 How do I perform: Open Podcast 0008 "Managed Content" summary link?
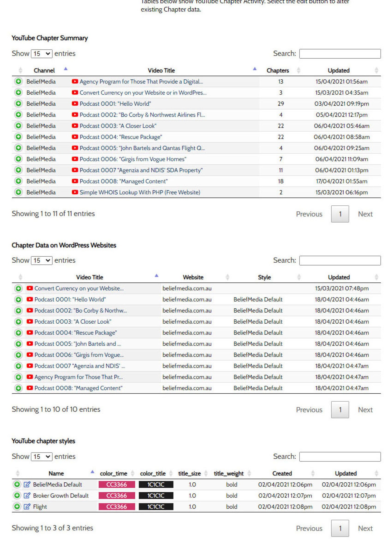coord(124,181)
